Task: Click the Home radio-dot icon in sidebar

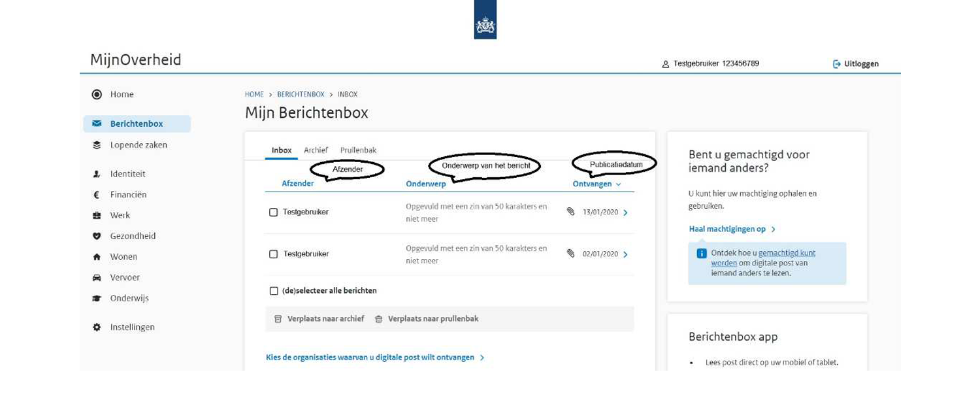Action: point(97,94)
